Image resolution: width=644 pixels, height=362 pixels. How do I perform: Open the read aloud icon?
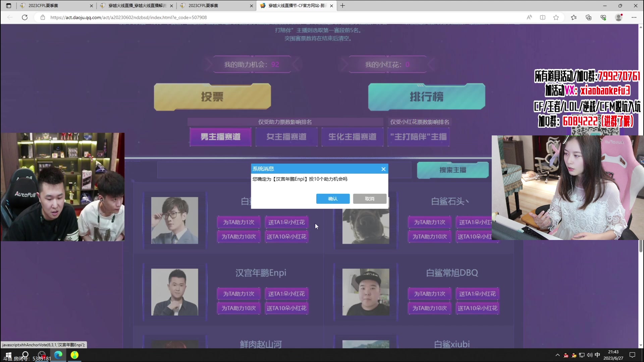pos(529,17)
